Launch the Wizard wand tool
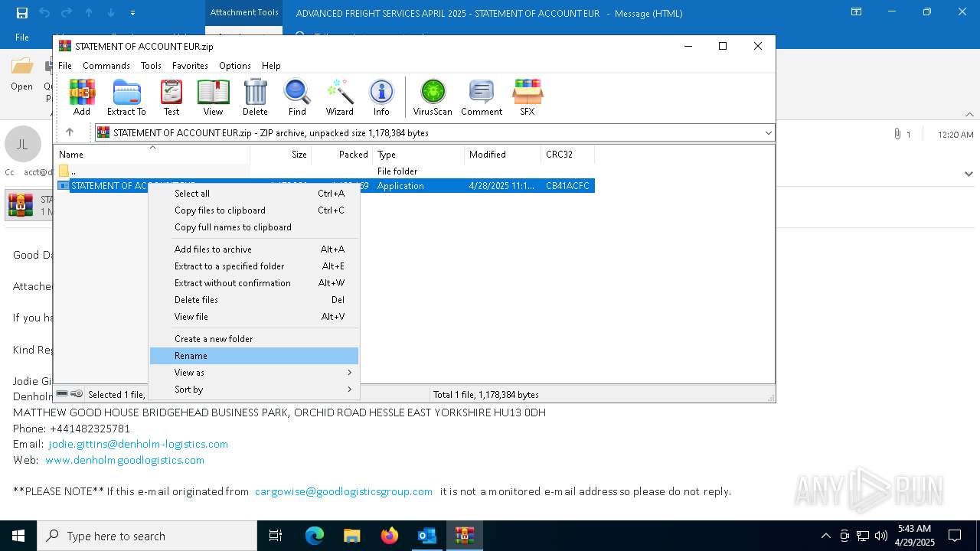This screenshot has height=551, width=980. pos(339,97)
